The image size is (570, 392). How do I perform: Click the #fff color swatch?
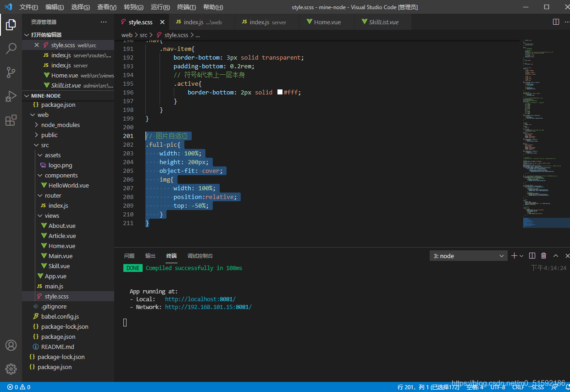point(280,92)
